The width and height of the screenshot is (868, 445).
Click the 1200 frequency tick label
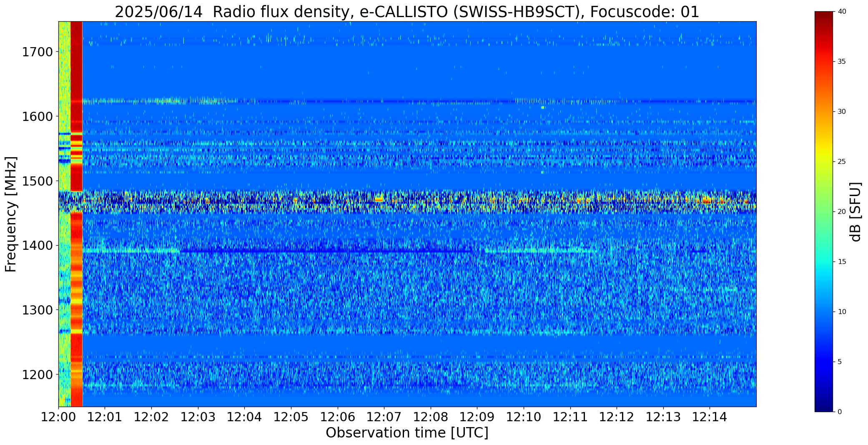(37, 375)
